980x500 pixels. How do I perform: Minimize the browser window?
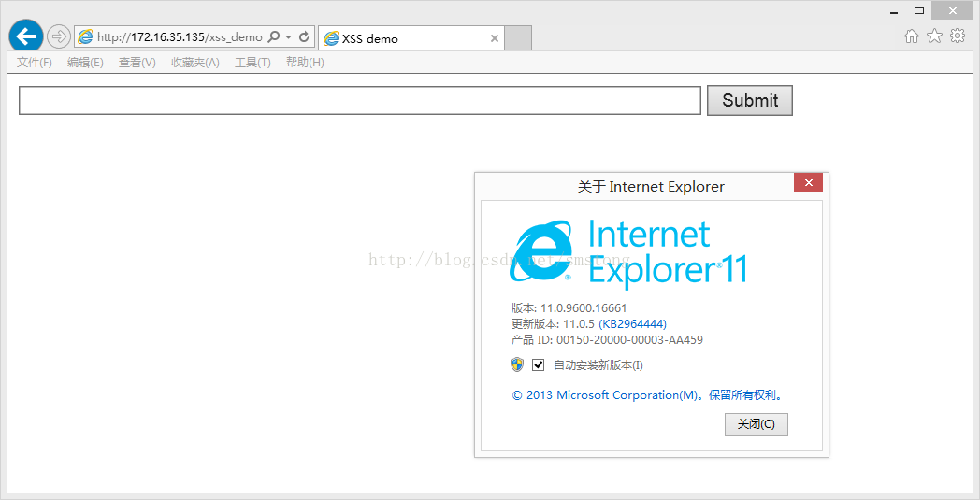[894, 11]
